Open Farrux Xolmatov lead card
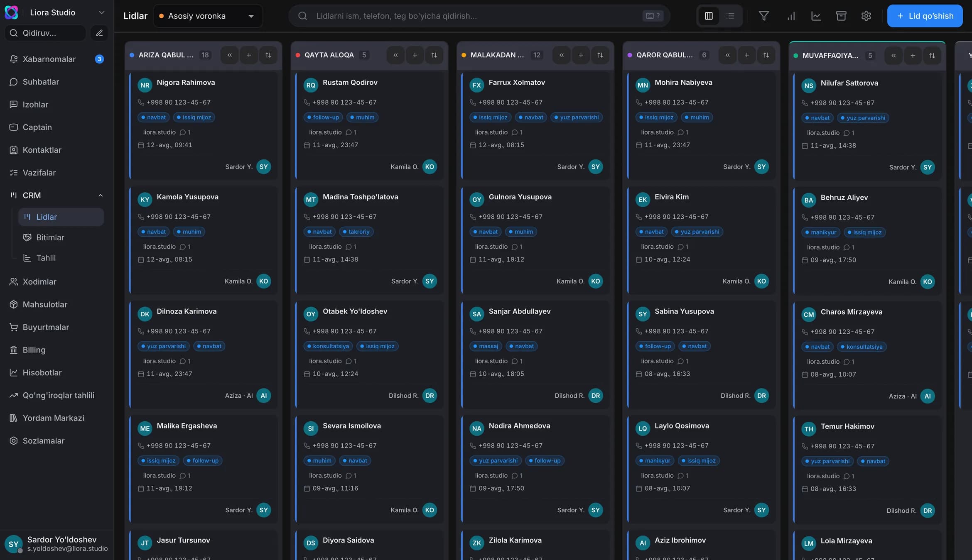The height and width of the screenshot is (560, 972). [535, 126]
